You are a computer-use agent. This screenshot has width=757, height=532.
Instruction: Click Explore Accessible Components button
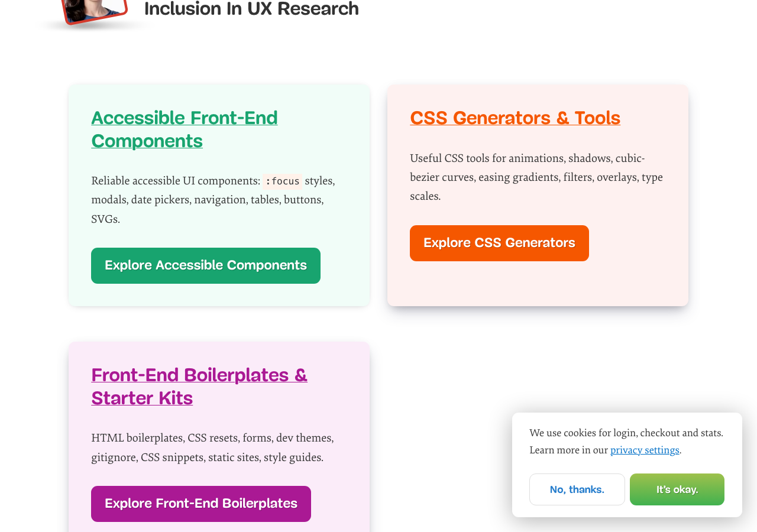(206, 265)
